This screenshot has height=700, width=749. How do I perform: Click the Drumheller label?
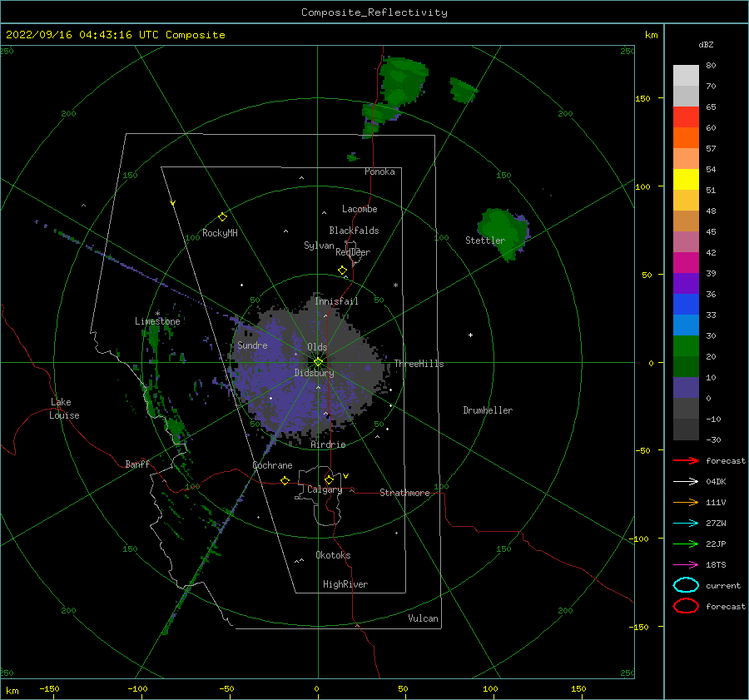click(488, 410)
